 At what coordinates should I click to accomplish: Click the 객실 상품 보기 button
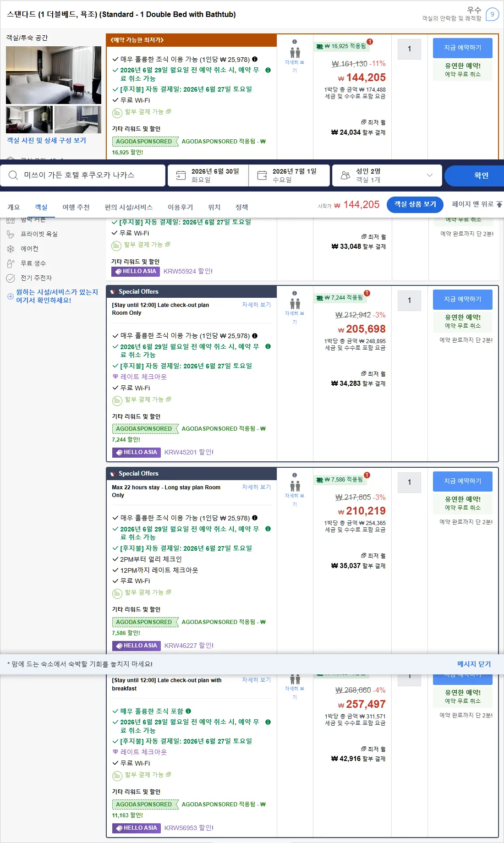pos(415,204)
